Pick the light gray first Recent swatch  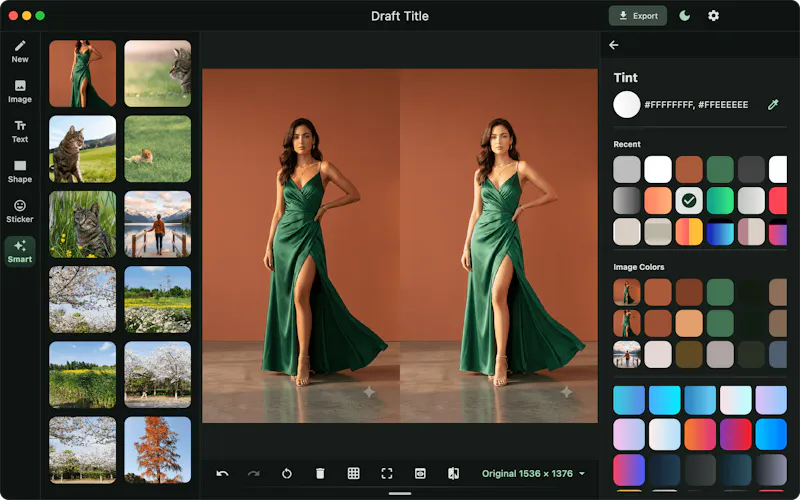627,169
